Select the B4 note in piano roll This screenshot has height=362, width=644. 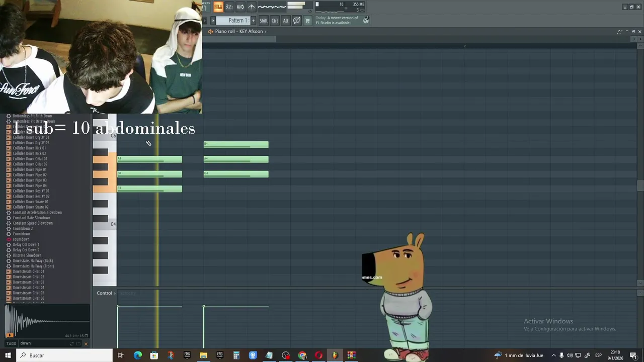(236, 145)
